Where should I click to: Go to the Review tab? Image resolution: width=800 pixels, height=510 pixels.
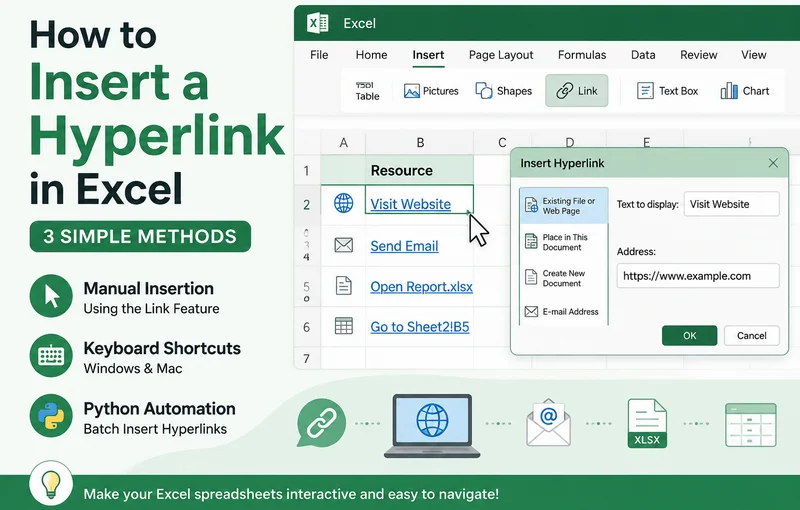(698, 55)
